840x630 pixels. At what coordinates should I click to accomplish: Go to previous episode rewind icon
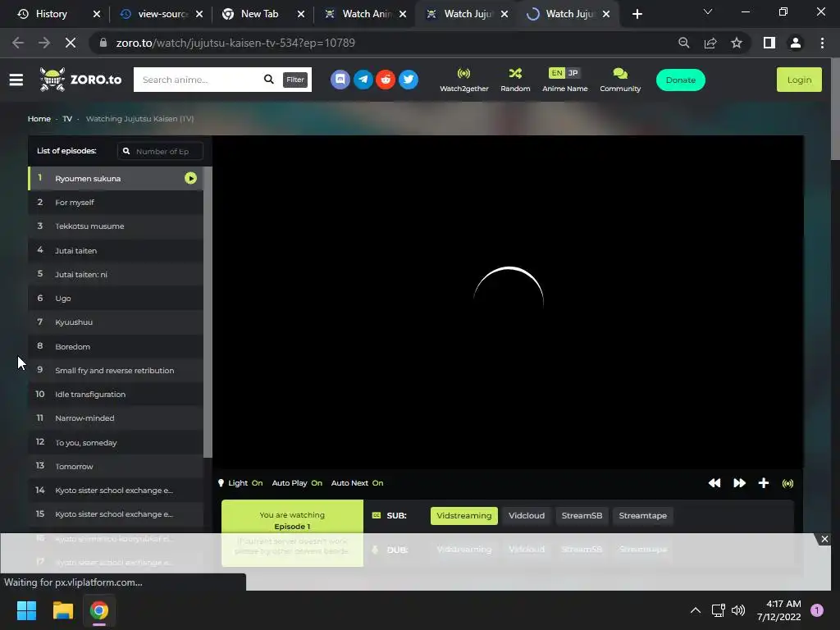tap(714, 483)
